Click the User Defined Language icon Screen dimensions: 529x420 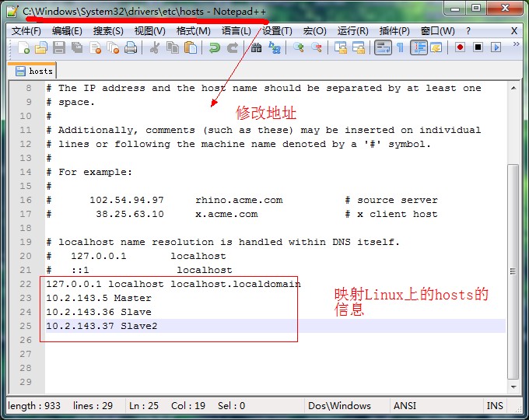coord(436,47)
